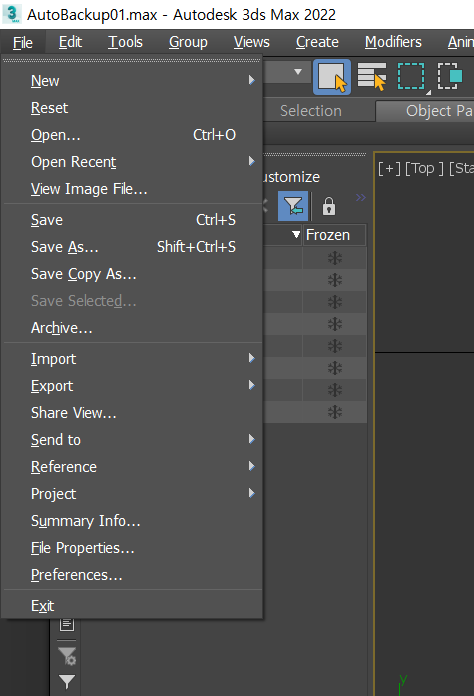
Task: Sort by the Frozen column header
Action: [334, 235]
